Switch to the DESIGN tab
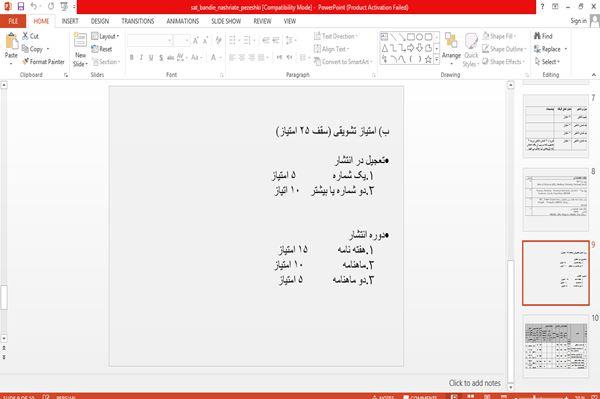Viewport: 600px width, 399px height. 100,21
